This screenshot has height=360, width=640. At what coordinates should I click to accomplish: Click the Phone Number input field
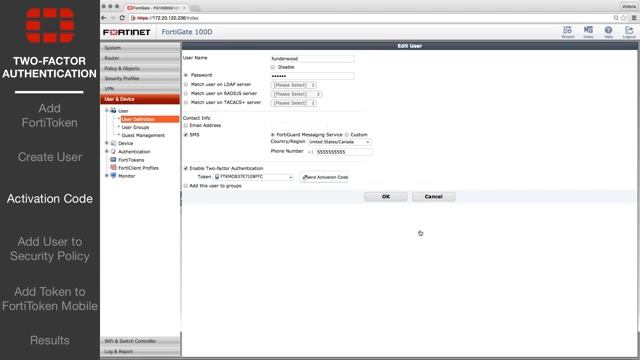(x=344, y=152)
